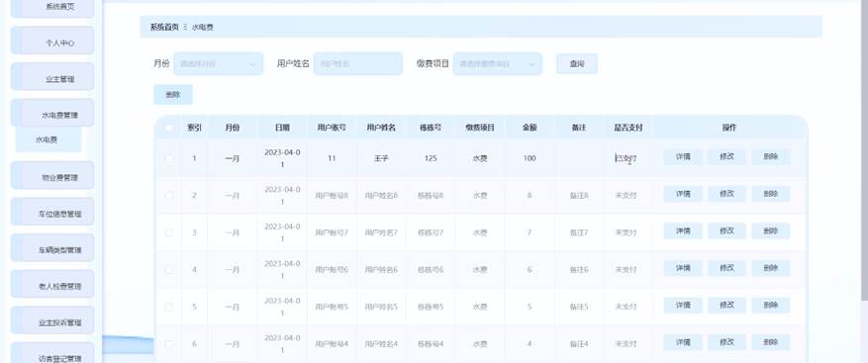The height and width of the screenshot is (363, 868).
Task: Click 删除 for row 1 (王子)
Action: pyautogui.click(x=771, y=156)
